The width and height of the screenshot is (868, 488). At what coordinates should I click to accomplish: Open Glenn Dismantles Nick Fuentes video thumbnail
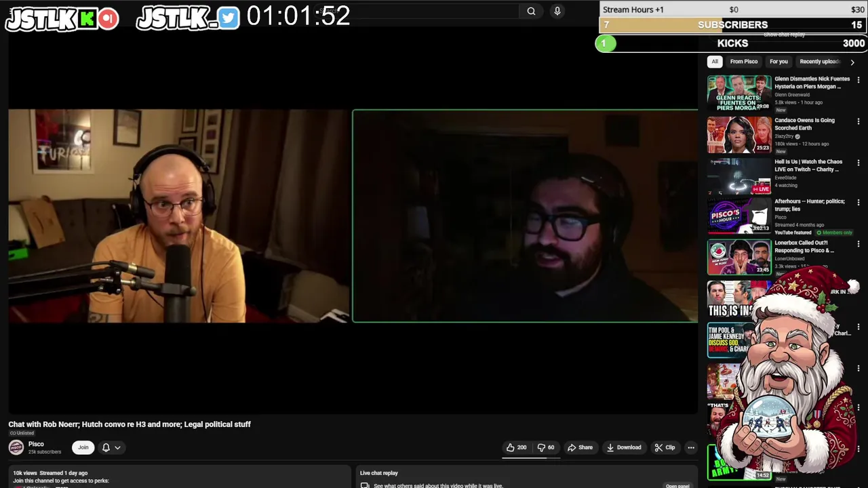(739, 93)
